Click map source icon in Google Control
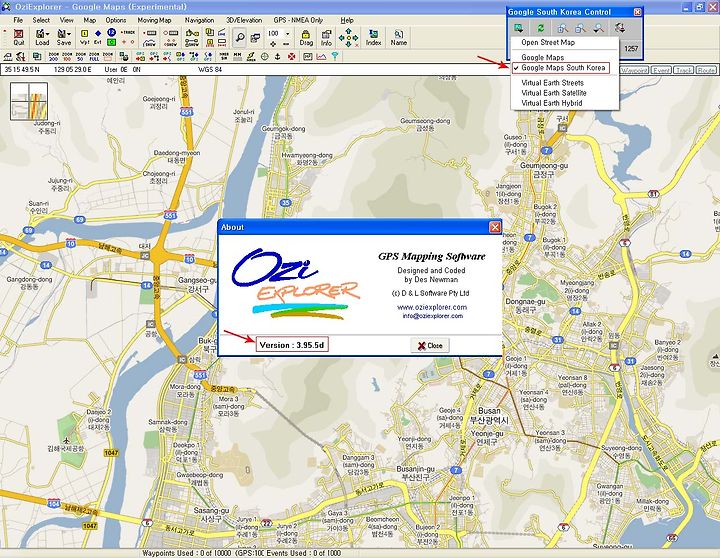 (x=519, y=28)
